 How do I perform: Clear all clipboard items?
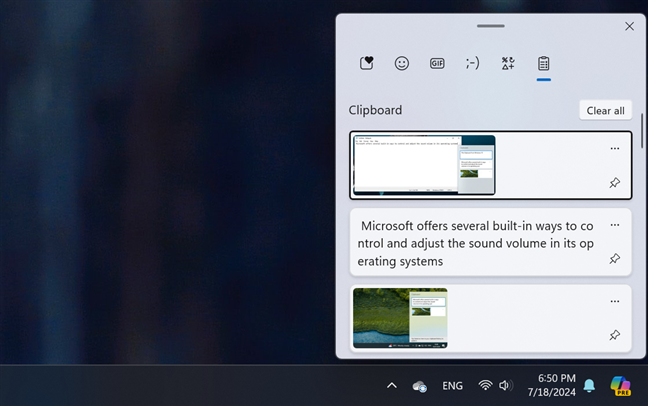pyautogui.click(x=605, y=110)
